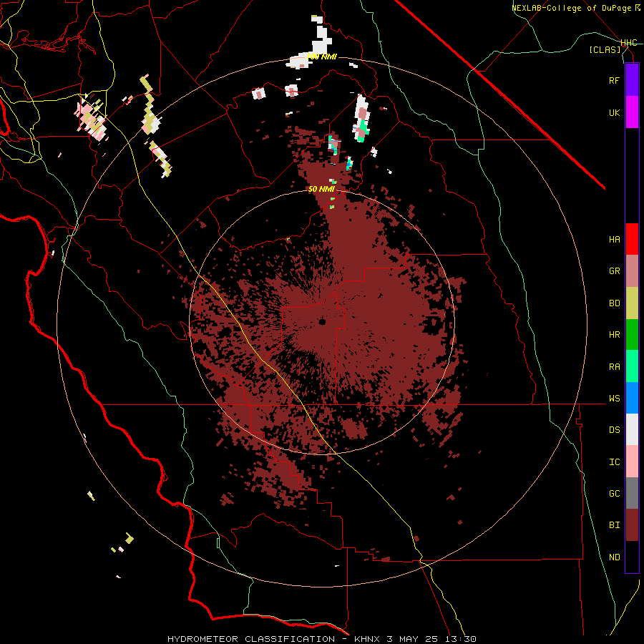The height and width of the screenshot is (644, 644).
Task: Click the GR legend label
Action: coord(614,271)
